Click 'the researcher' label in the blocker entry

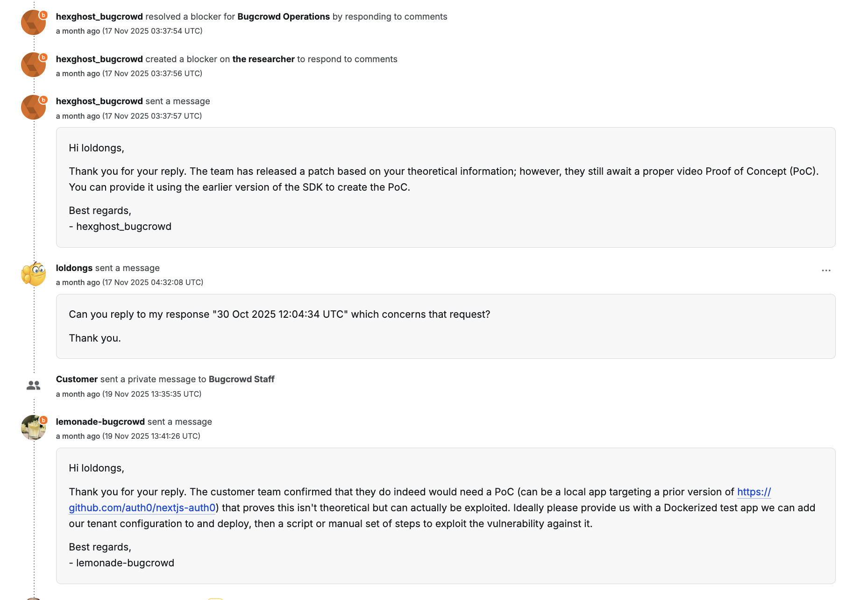click(263, 59)
